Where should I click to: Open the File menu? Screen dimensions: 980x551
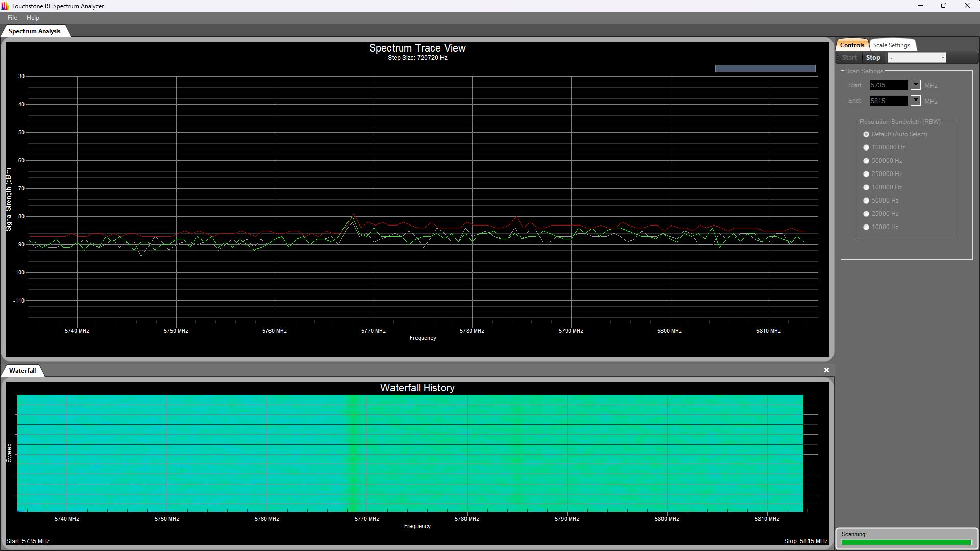pyautogui.click(x=12, y=18)
